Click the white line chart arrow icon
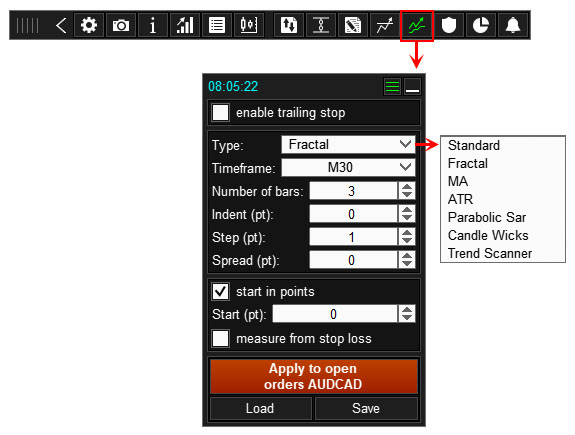575x435 pixels. click(x=385, y=25)
